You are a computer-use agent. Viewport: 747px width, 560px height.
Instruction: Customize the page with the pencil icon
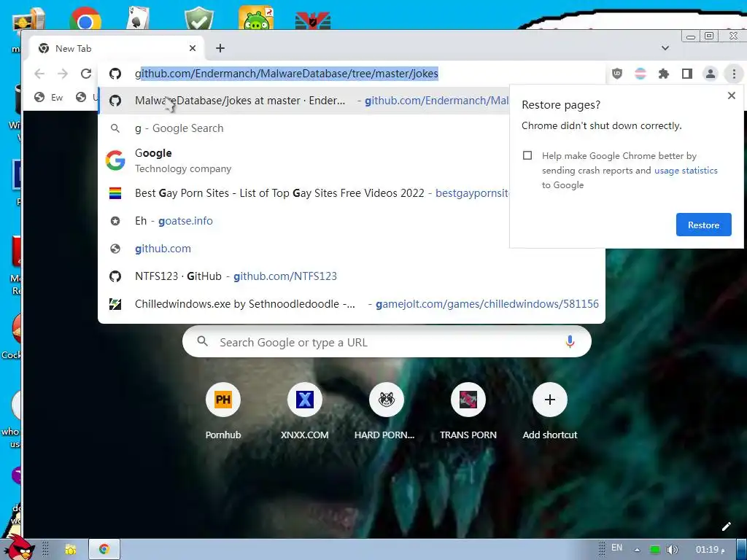click(726, 526)
